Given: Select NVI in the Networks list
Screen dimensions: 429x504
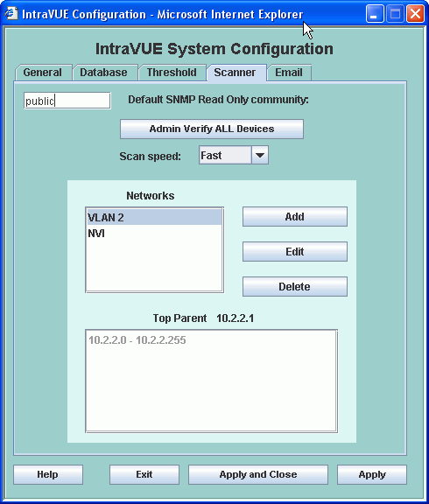Looking at the screenshot, I should pos(154,233).
